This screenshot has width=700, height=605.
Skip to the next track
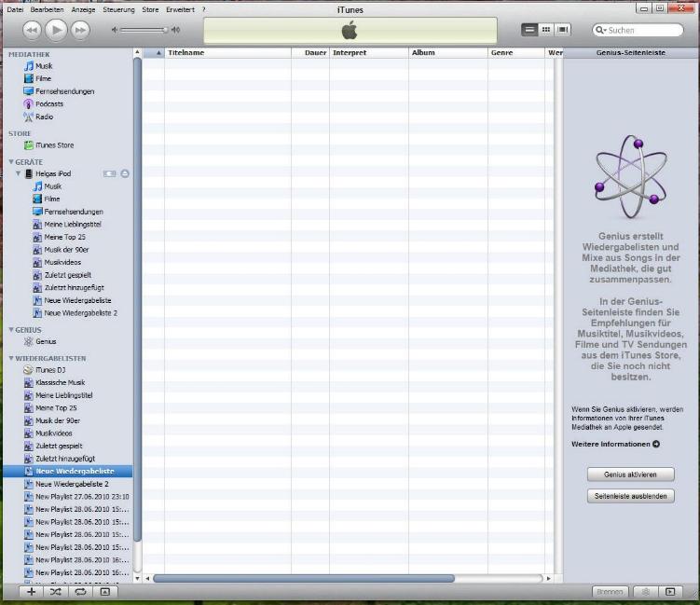point(80,30)
